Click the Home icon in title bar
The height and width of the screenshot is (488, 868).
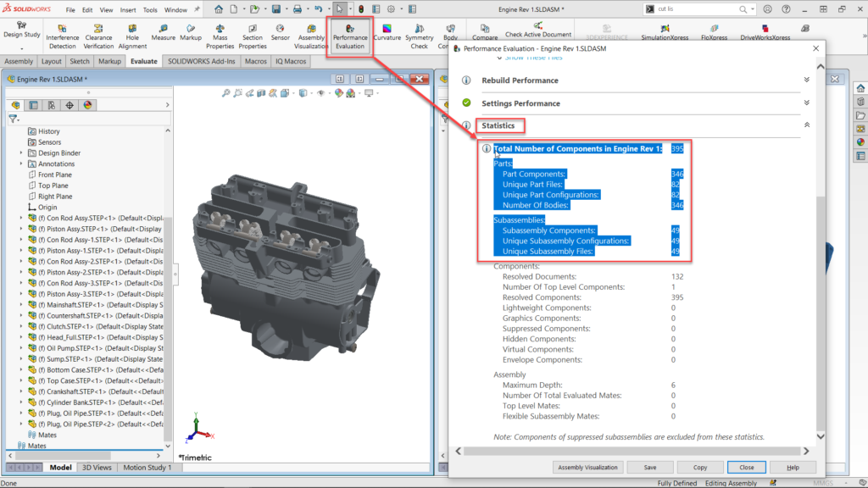219,9
